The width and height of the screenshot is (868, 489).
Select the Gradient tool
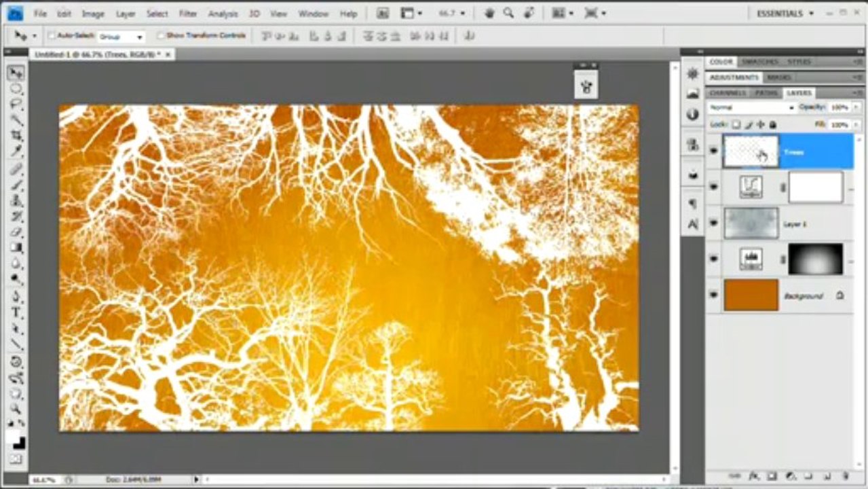point(16,247)
